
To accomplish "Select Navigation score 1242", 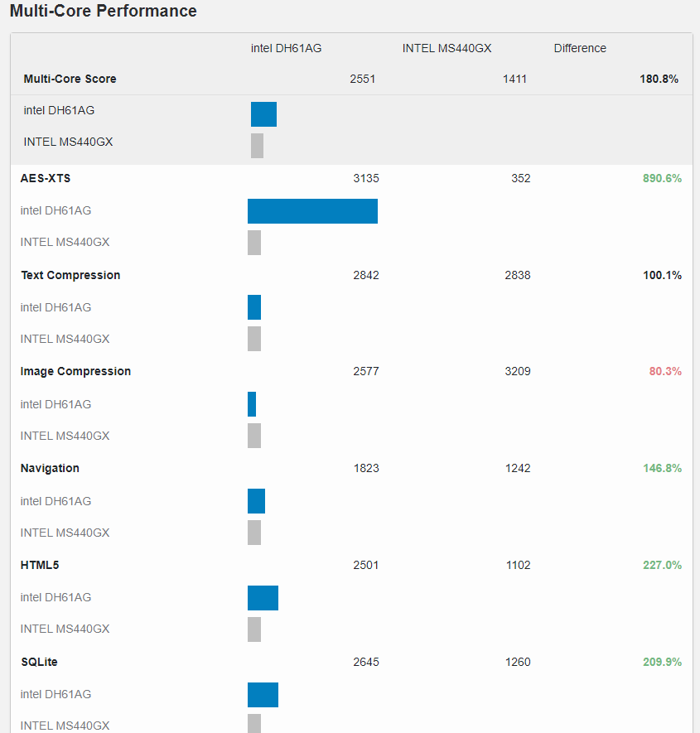I will tap(518, 468).
